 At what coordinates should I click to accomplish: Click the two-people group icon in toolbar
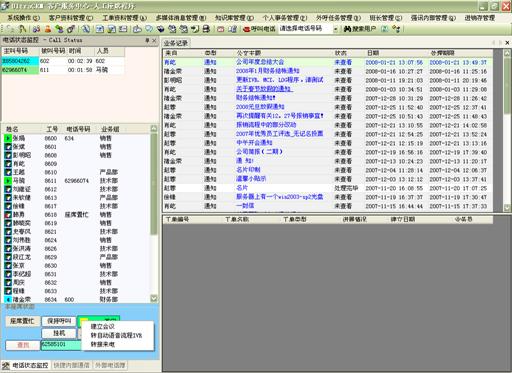point(36,29)
